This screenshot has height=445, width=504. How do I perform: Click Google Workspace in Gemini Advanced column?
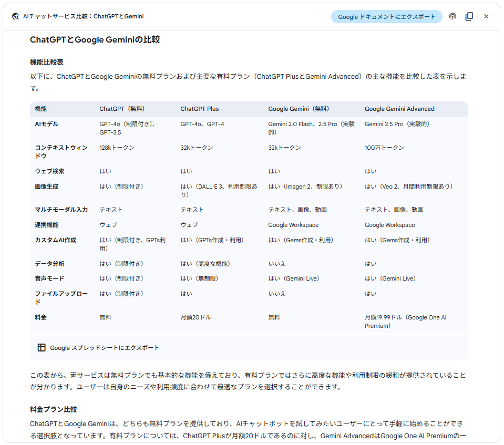389,225
